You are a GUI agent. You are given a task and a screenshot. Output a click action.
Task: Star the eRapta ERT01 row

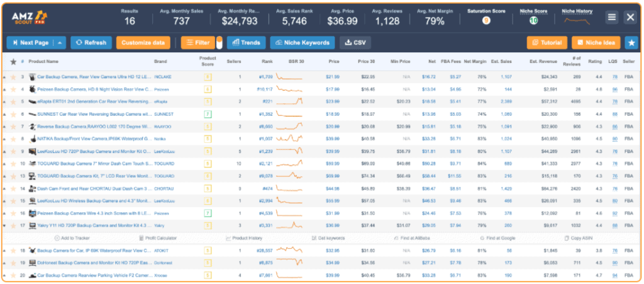pyautogui.click(x=13, y=101)
